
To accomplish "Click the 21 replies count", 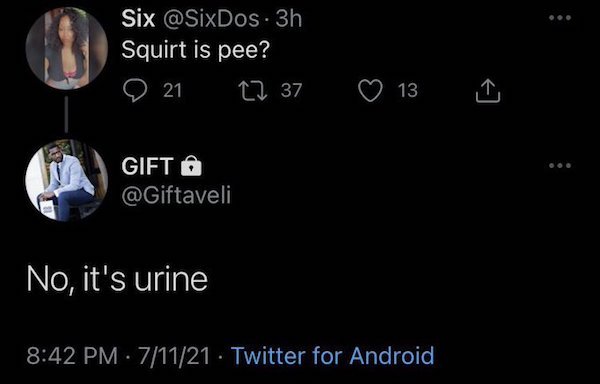I will tap(173, 91).
